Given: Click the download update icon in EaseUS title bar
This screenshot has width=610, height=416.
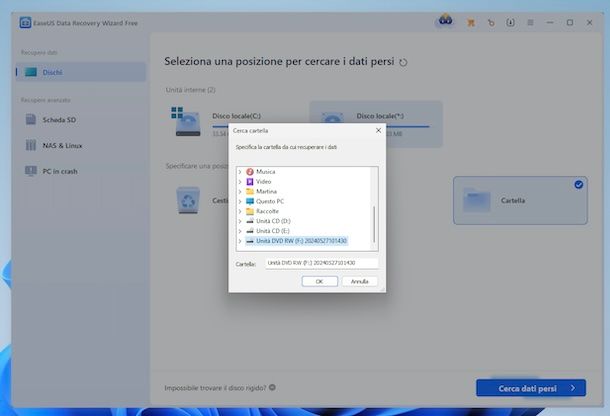Looking at the screenshot, I should 510,23.
